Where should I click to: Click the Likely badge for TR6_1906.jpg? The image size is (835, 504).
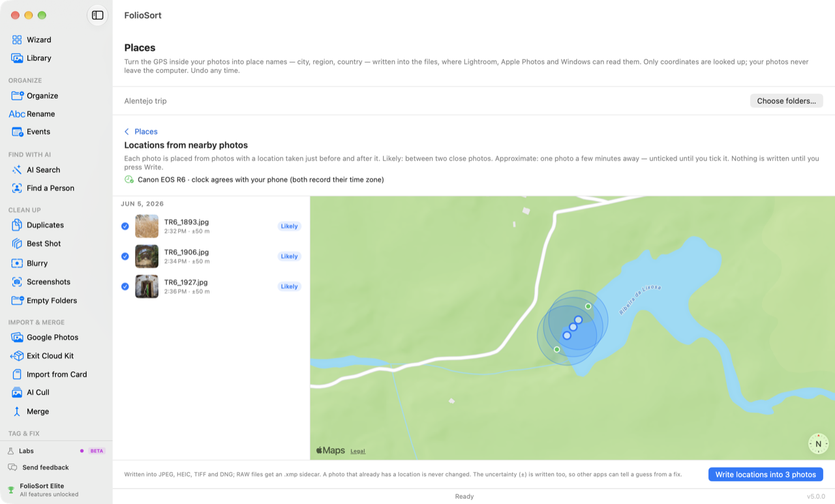[x=289, y=256]
